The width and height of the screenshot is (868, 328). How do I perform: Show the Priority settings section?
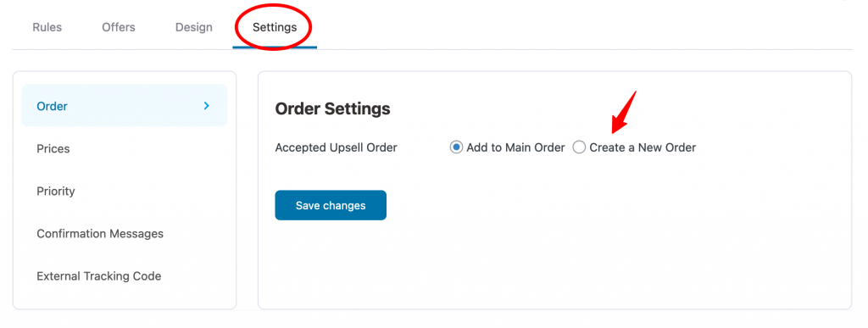[125, 192]
